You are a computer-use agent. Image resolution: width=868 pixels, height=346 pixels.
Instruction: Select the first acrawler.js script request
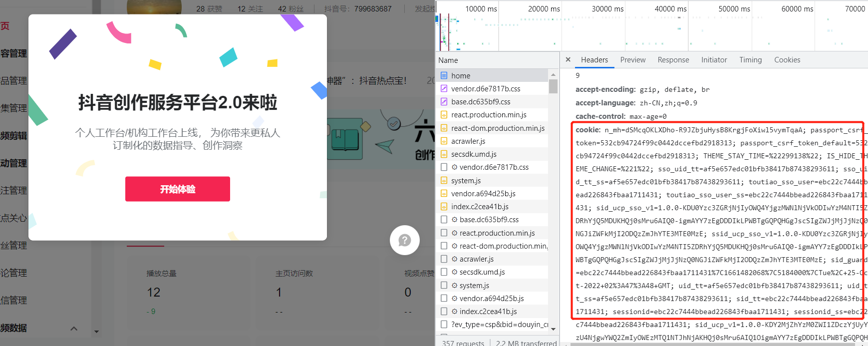click(x=492, y=141)
